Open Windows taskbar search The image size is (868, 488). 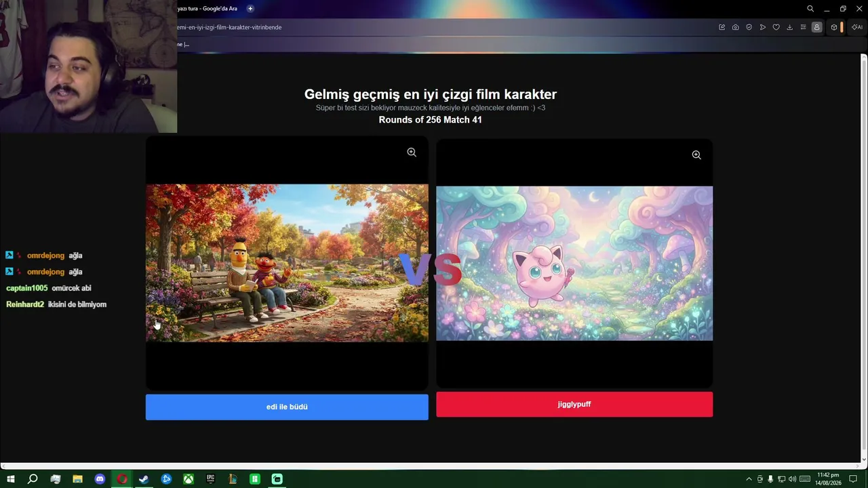pos(33,479)
